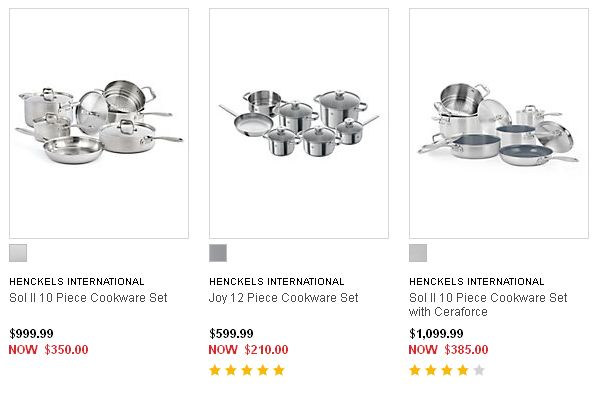The height and width of the screenshot is (406, 597).
Task: Click Henckels International brand above Ceraforce set
Action: 476,281
